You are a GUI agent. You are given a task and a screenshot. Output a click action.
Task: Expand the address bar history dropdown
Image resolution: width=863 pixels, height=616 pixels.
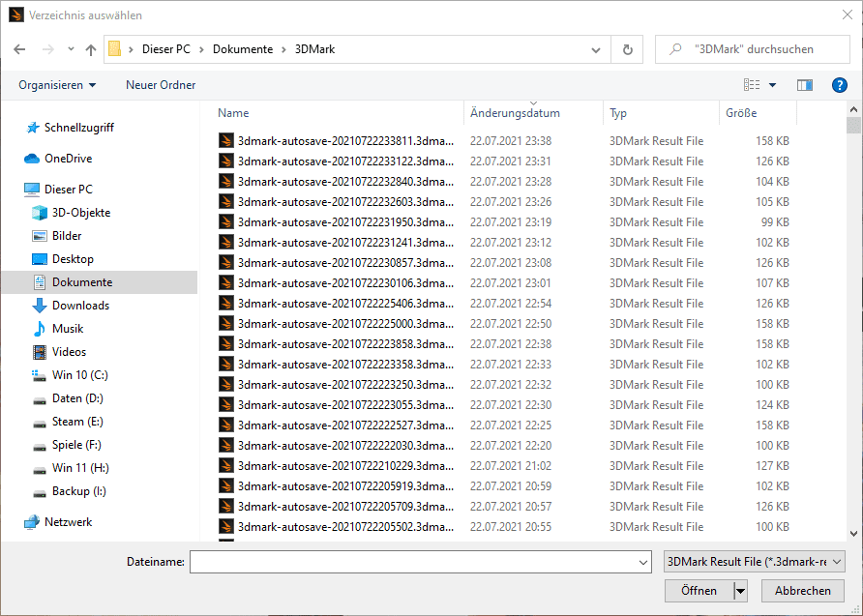click(596, 50)
